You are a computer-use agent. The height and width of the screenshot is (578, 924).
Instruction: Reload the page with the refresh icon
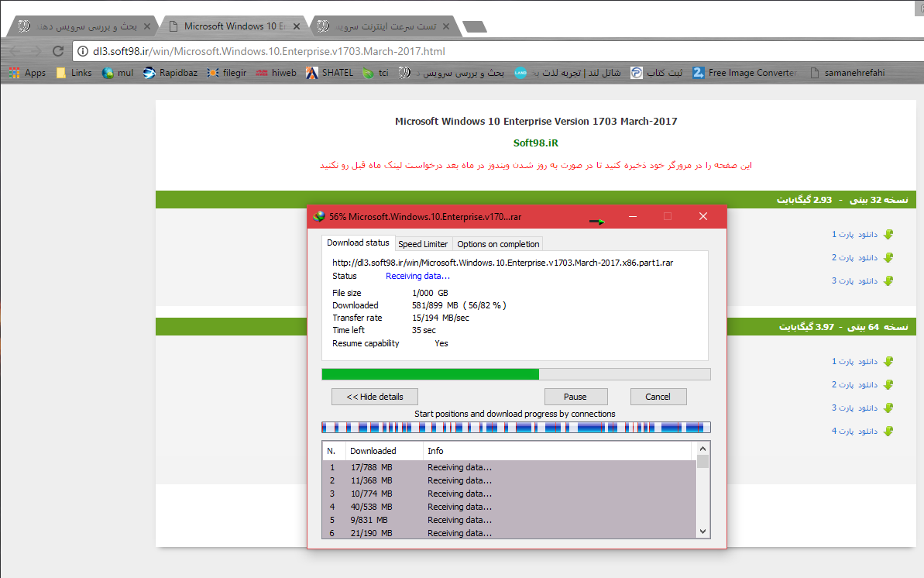[58, 51]
